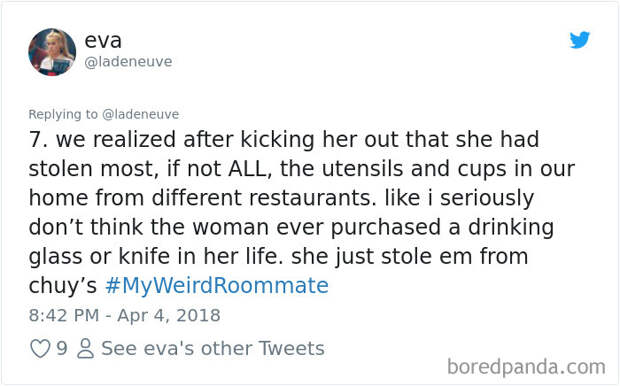
Task: Click @ladeneuve in the Replying to line
Action: [141, 114]
